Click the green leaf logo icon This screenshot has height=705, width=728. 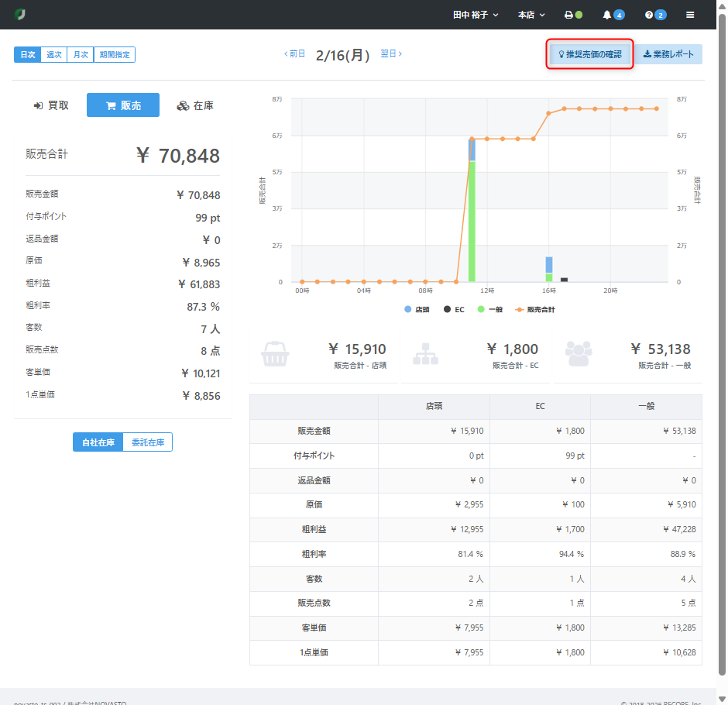[20, 15]
